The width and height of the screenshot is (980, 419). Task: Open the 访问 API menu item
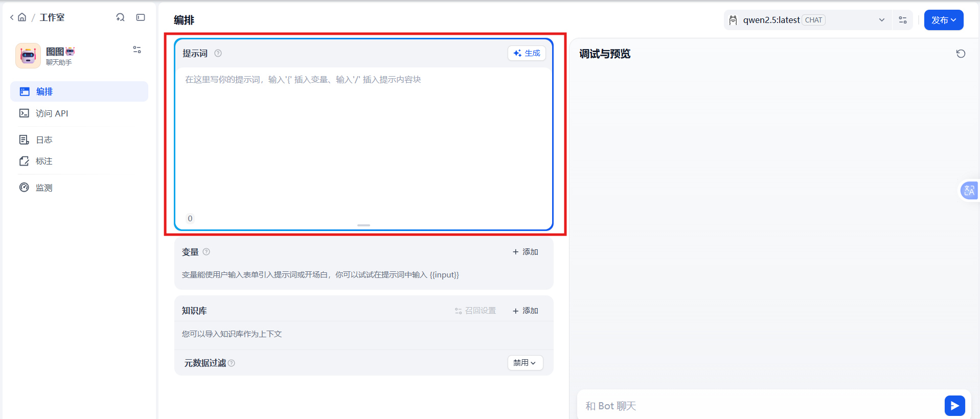(x=79, y=113)
